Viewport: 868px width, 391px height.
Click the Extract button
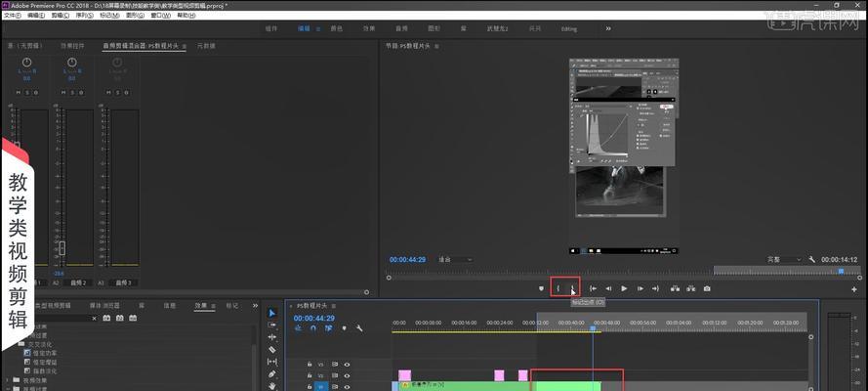[691, 288]
